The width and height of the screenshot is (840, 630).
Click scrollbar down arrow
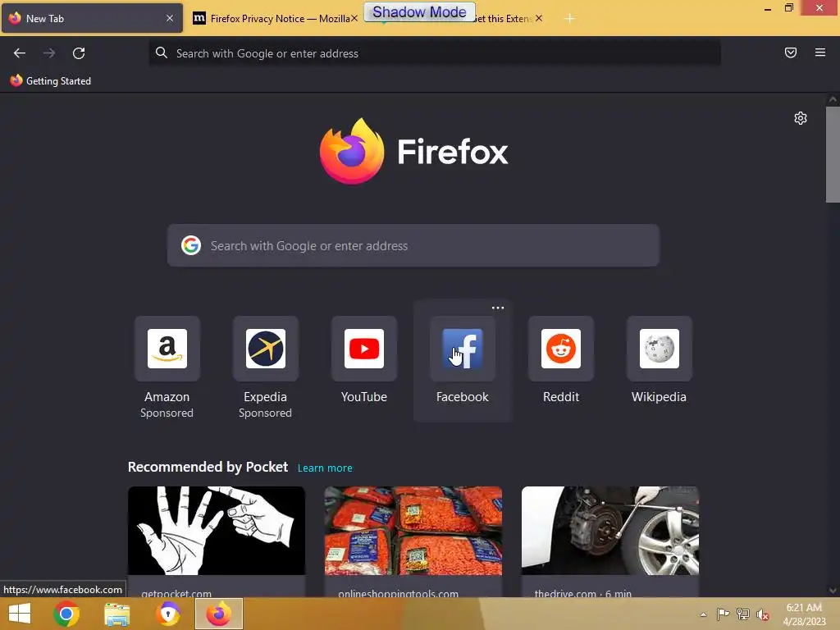coord(833,591)
